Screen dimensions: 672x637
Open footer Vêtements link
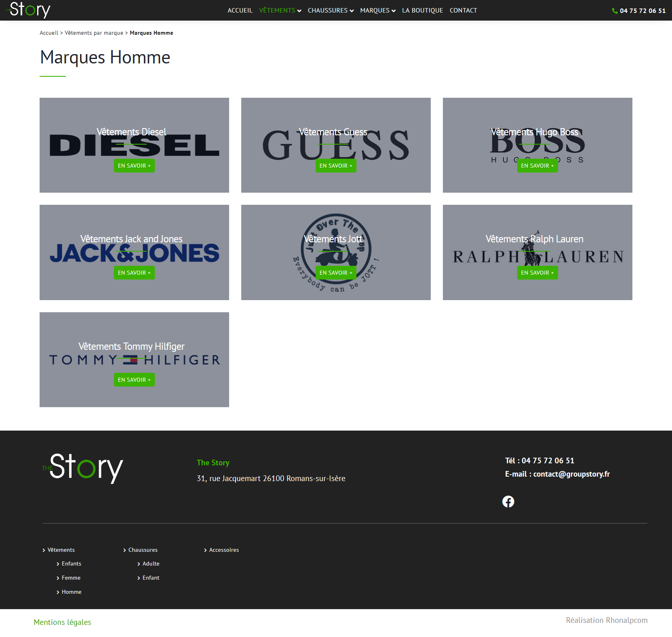click(x=61, y=550)
